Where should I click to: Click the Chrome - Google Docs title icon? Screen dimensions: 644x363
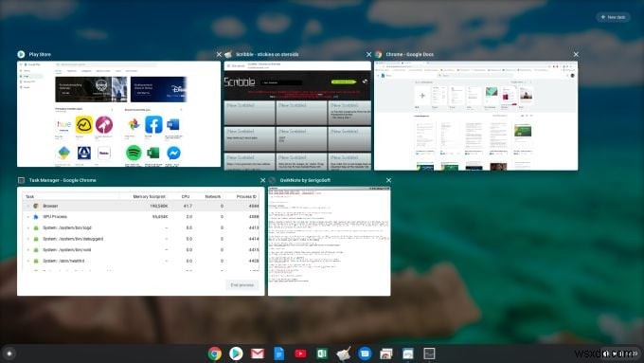(x=378, y=54)
